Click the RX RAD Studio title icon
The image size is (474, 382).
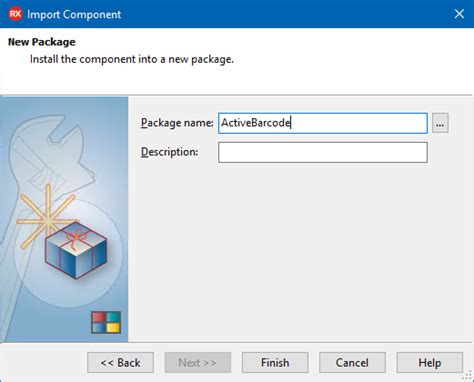click(x=15, y=14)
